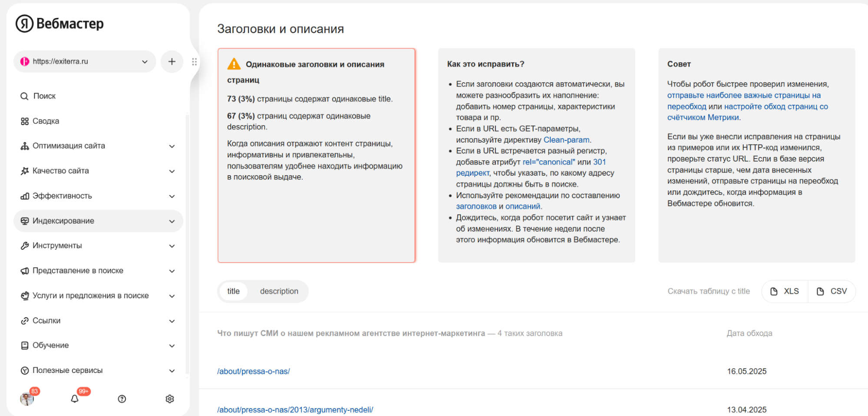Open settings gear icon in sidebar
Screen dimensions: 868x416
coord(170,399)
